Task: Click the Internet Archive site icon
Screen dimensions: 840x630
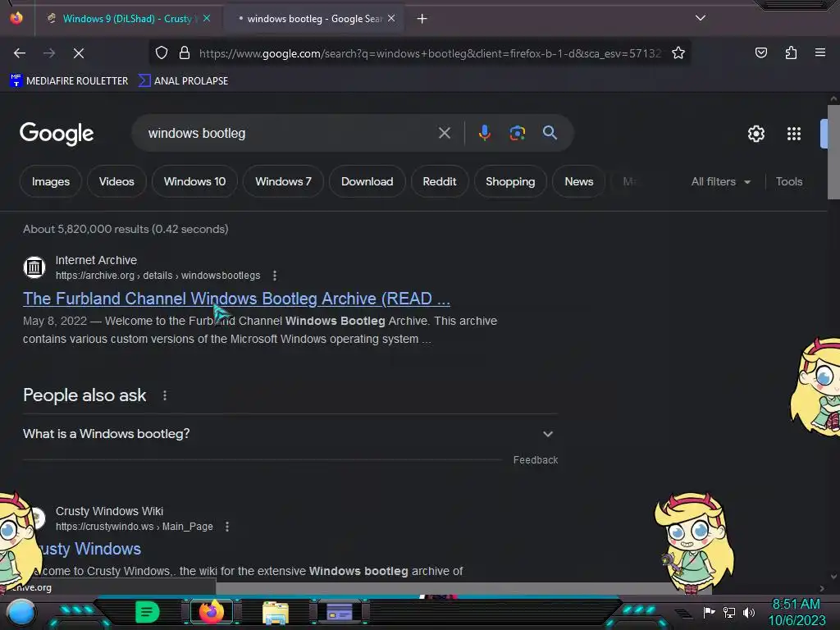Action: coord(34,267)
